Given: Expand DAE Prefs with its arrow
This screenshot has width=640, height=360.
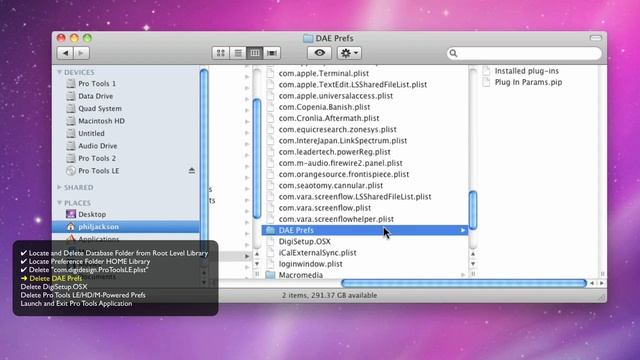Looking at the screenshot, I should click(463, 230).
